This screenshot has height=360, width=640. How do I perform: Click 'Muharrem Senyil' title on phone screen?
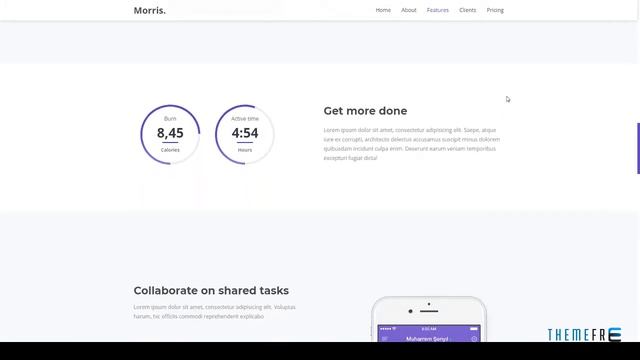tap(427, 339)
